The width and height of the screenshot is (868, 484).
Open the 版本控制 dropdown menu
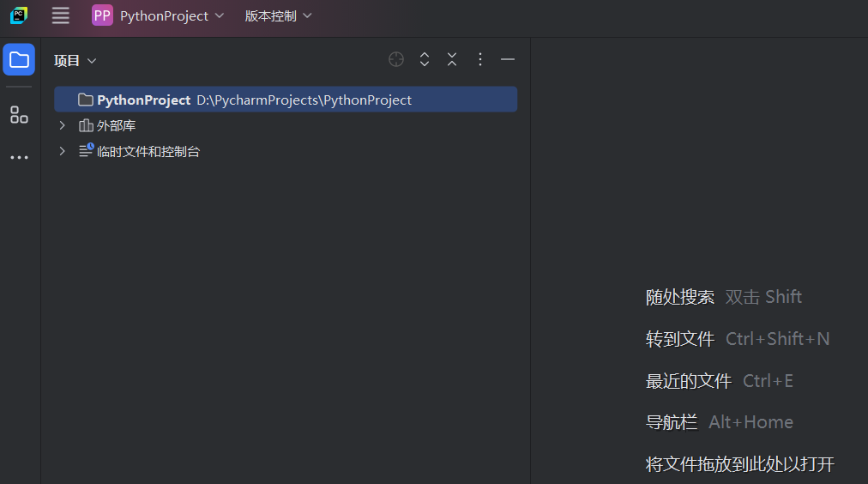coord(278,16)
